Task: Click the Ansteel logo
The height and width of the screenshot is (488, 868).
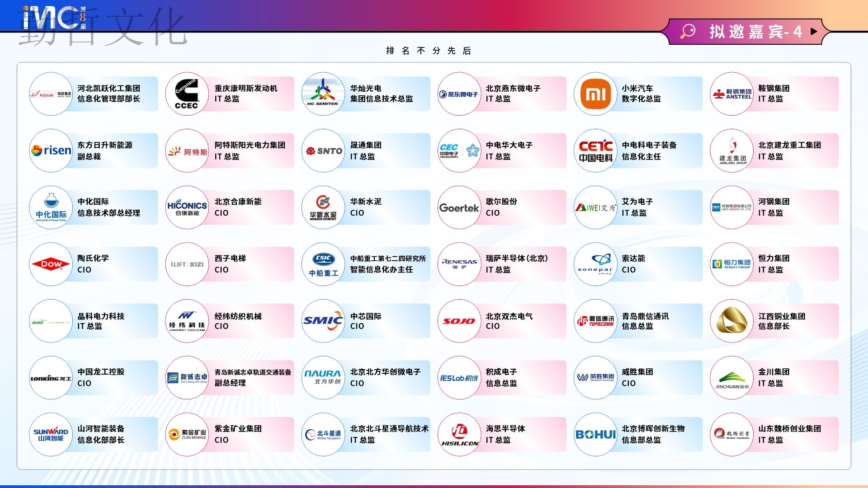Action: (732, 94)
